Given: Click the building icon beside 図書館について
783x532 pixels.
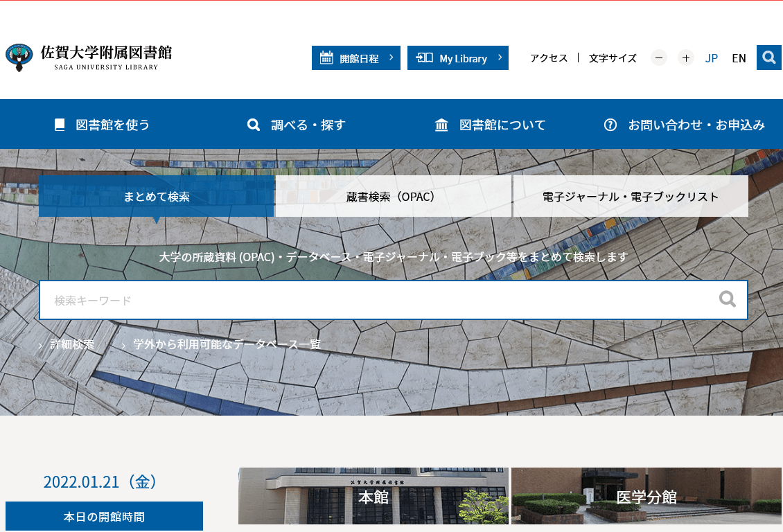Looking at the screenshot, I should 441,125.
